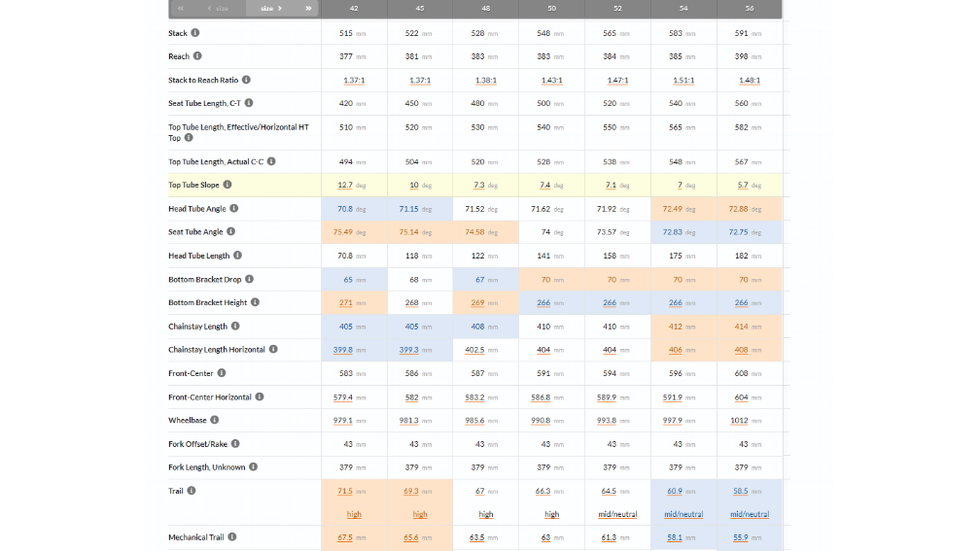
Task: Click the 271 mm bottom bracket height
Action: pos(346,302)
